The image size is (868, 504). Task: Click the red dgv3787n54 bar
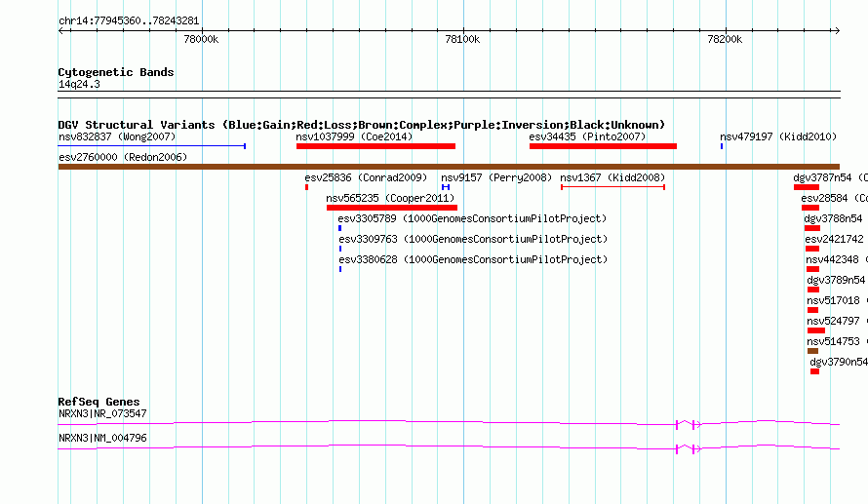[806, 187]
